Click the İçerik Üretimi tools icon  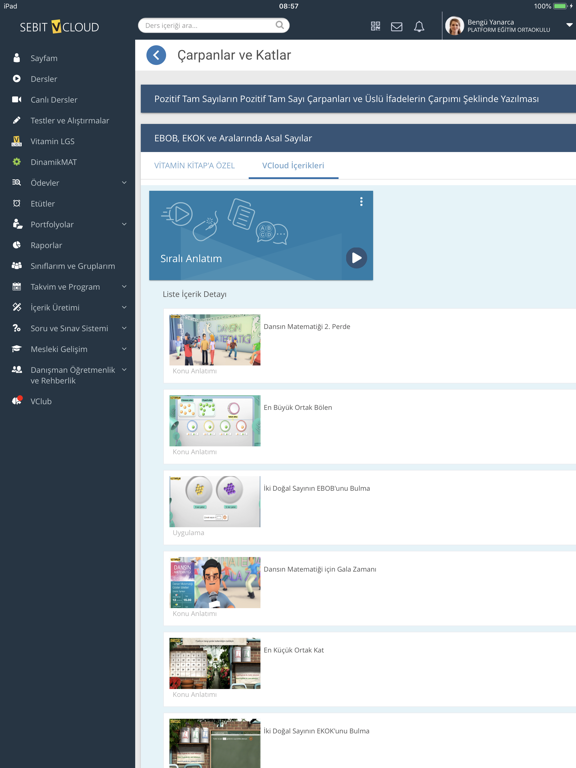tap(17, 307)
